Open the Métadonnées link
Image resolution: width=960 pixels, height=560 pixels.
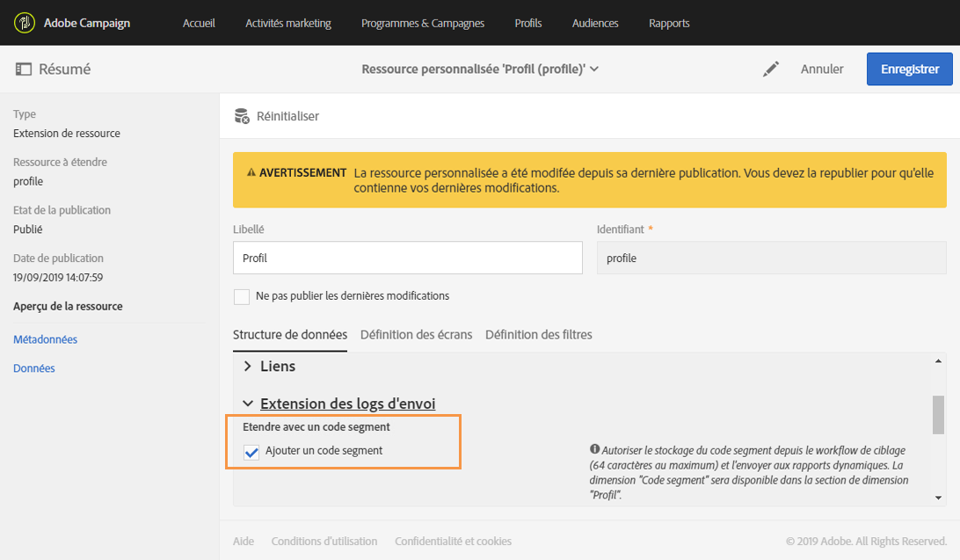click(46, 339)
